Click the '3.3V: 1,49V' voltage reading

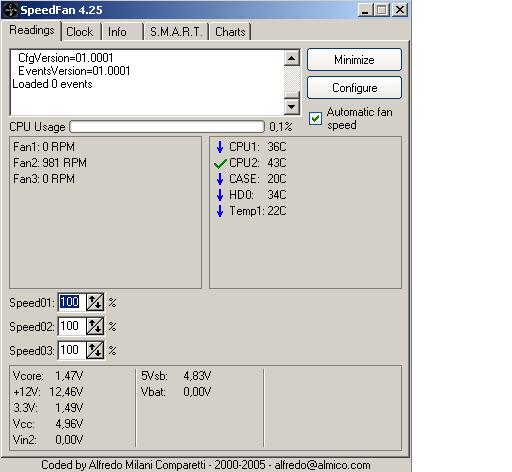[x=48, y=408]
